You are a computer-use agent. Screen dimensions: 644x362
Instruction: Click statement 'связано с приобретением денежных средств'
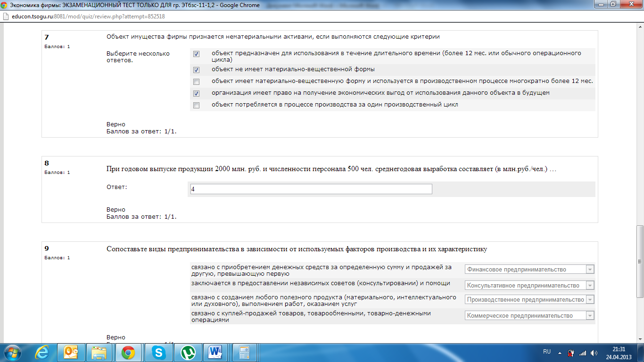tap(322, 270)
